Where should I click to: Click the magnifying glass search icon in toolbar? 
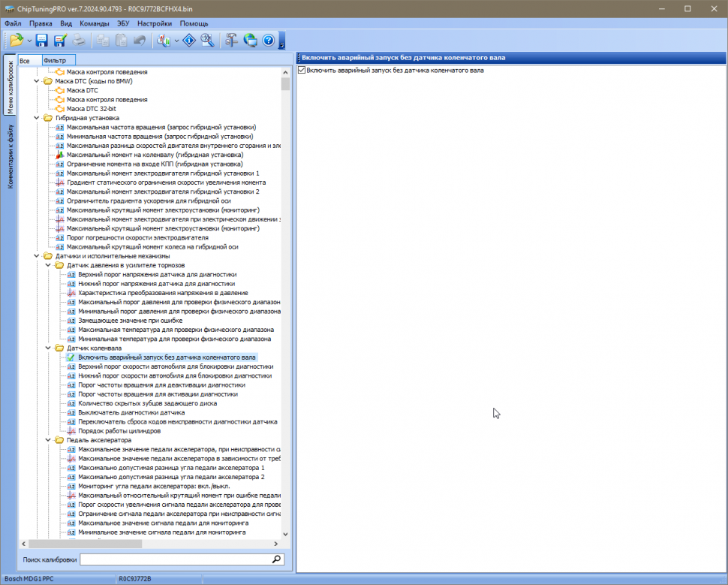[x=208, y=41]
